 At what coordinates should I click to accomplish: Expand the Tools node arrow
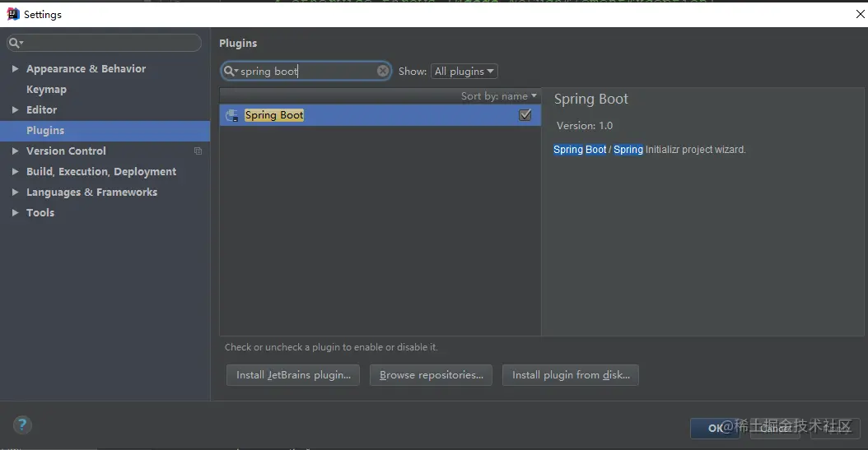(15, 213)
